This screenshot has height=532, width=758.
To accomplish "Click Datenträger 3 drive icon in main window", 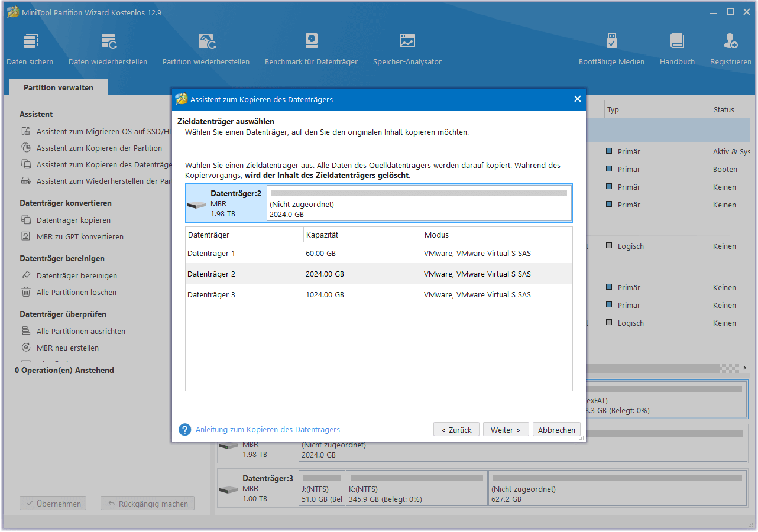I will 228,490.
